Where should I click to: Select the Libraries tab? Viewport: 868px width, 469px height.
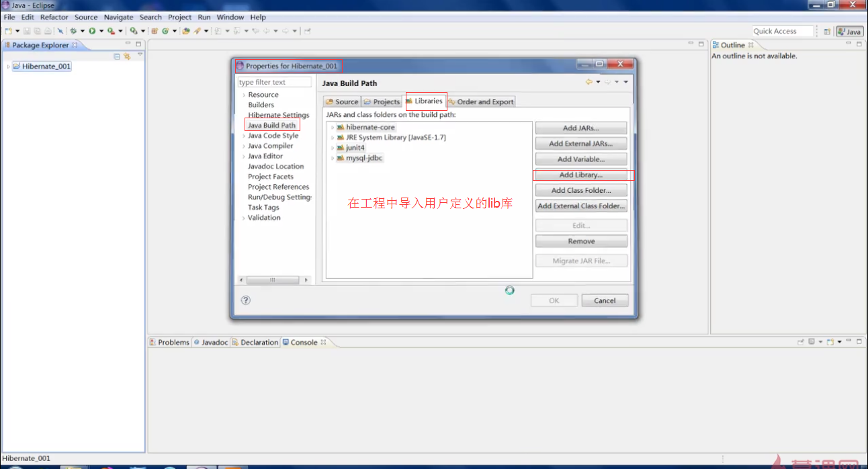pyautogui.click(x=424, y=101)
